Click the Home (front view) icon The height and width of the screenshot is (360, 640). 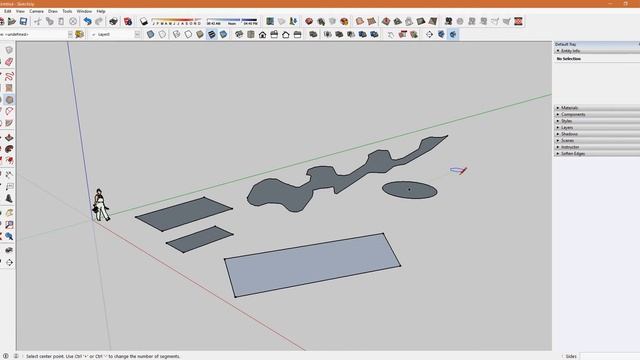tap(262, 34)
